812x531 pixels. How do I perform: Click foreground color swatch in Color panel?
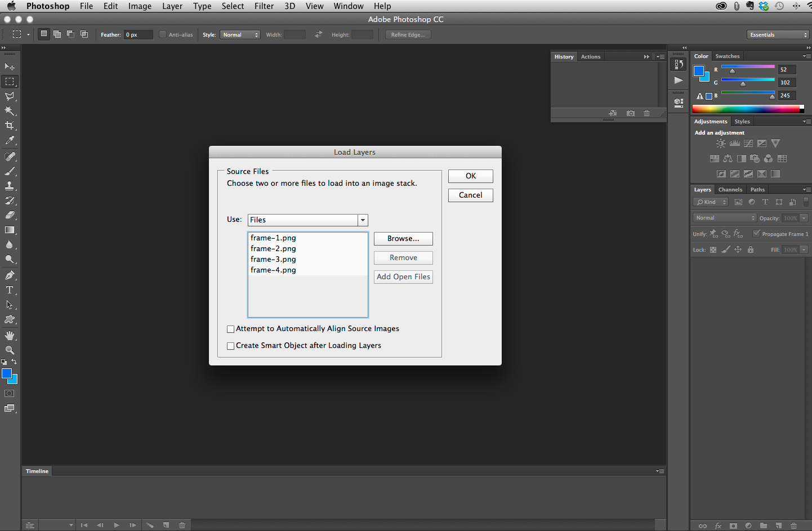[x=699, y=71]
